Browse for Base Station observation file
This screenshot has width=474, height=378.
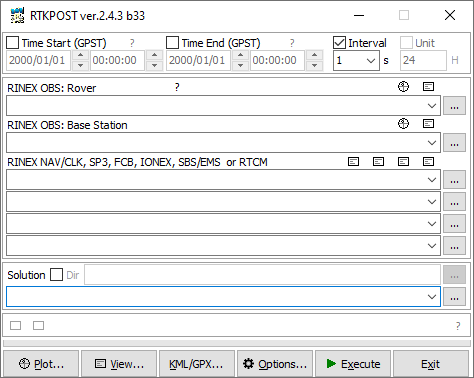coord(454,143)
